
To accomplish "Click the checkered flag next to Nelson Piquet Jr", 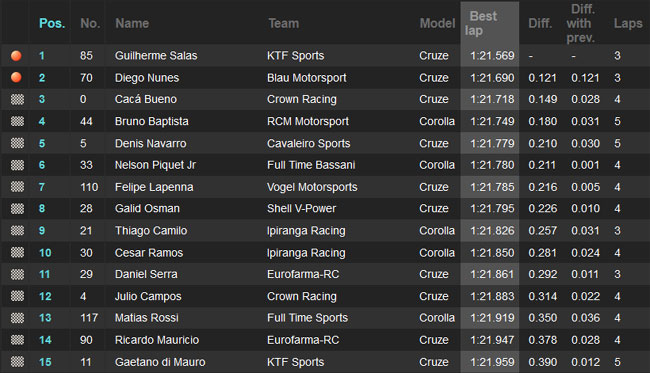I will point(17,165).
